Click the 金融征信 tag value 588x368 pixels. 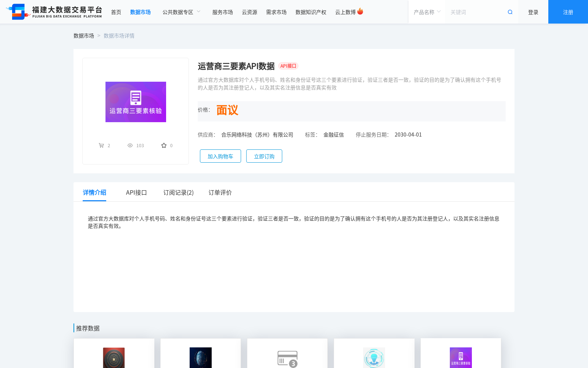coord(334,135)
